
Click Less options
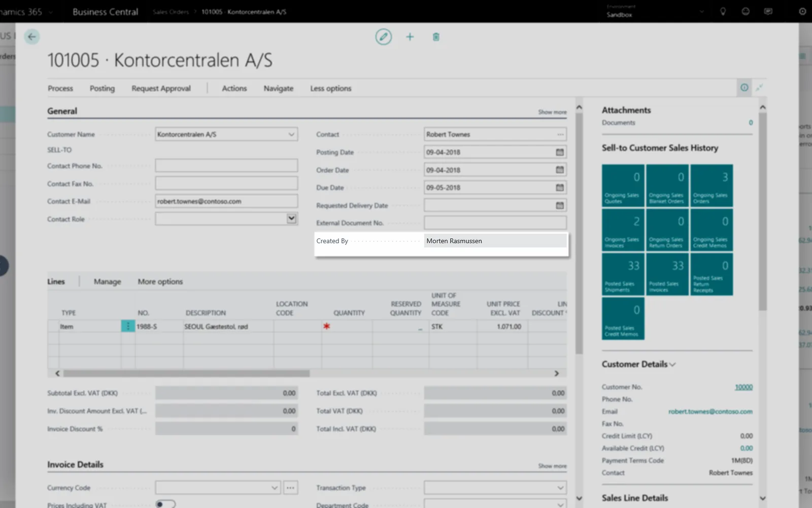331,88
